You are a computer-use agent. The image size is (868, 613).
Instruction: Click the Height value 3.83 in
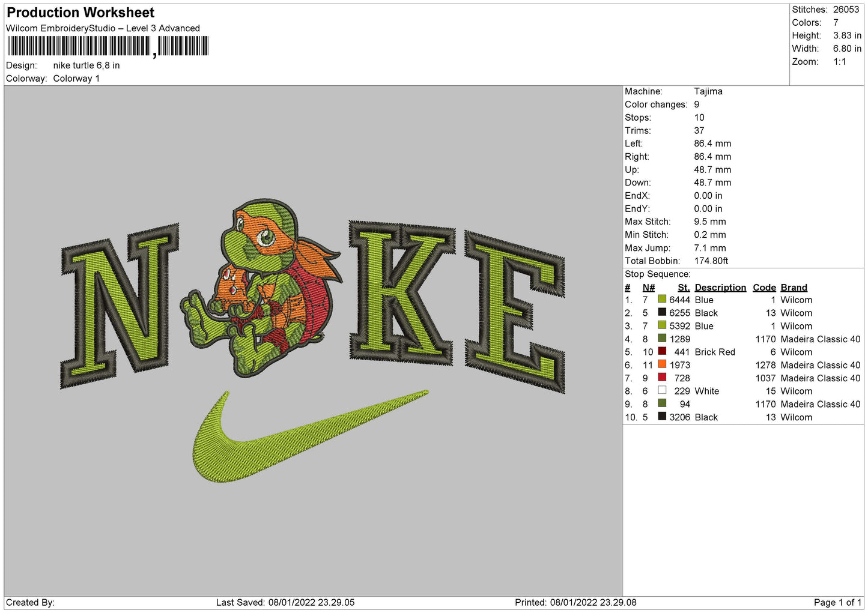point(847,35)
